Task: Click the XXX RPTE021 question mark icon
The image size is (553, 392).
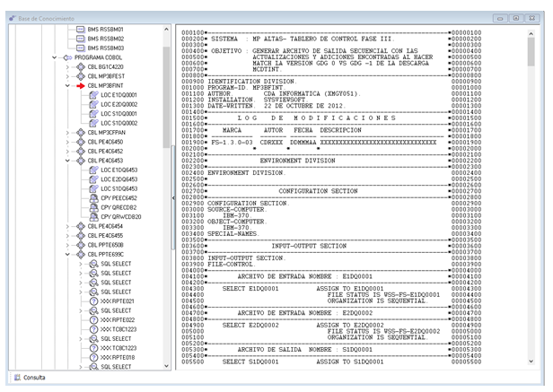Action: coord(92,301)
